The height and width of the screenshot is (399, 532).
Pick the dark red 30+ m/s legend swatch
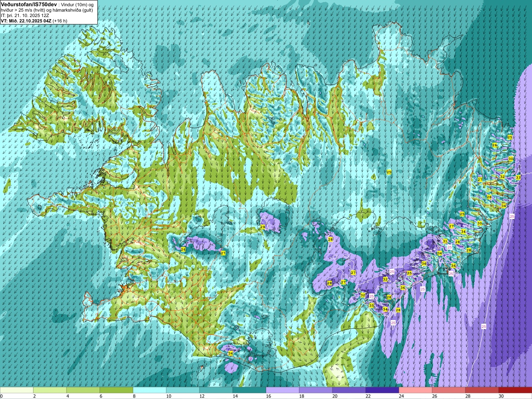[515, 390]
